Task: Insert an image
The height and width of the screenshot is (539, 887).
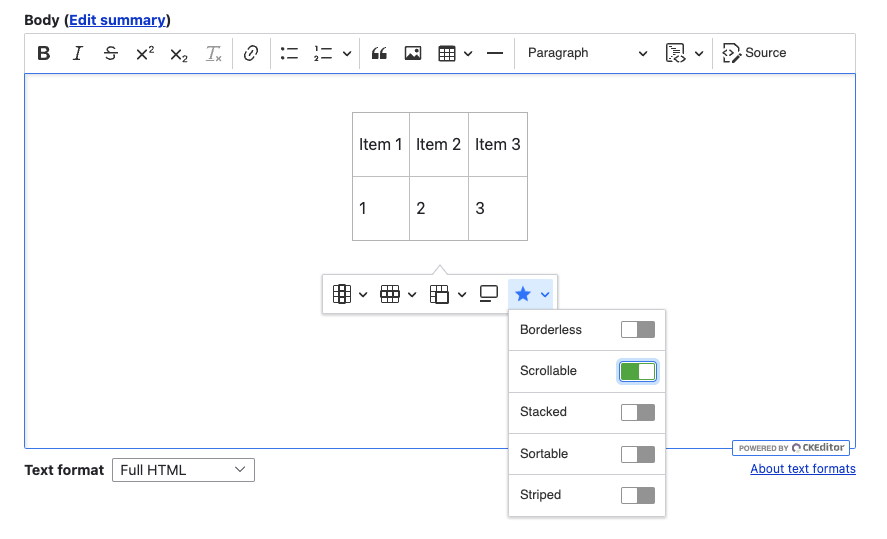Action: tap(413, 54)
